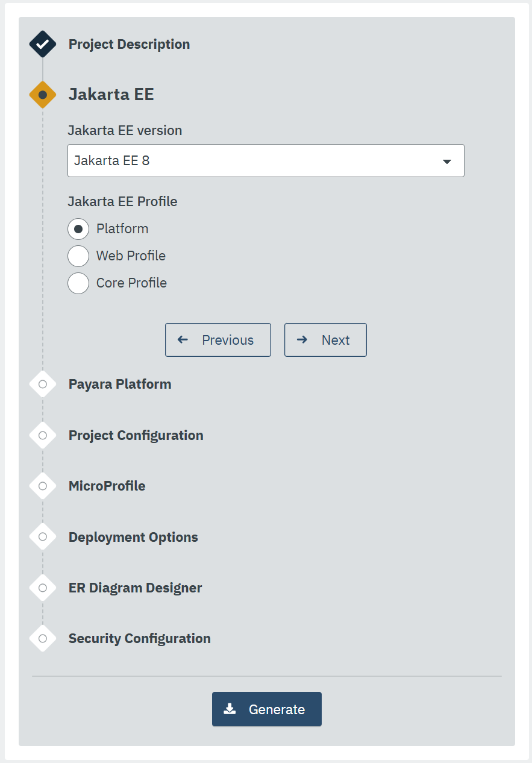532x763 pixels.
Task: Click the Deployment Options step circle icon
Action: coord(42,536)
